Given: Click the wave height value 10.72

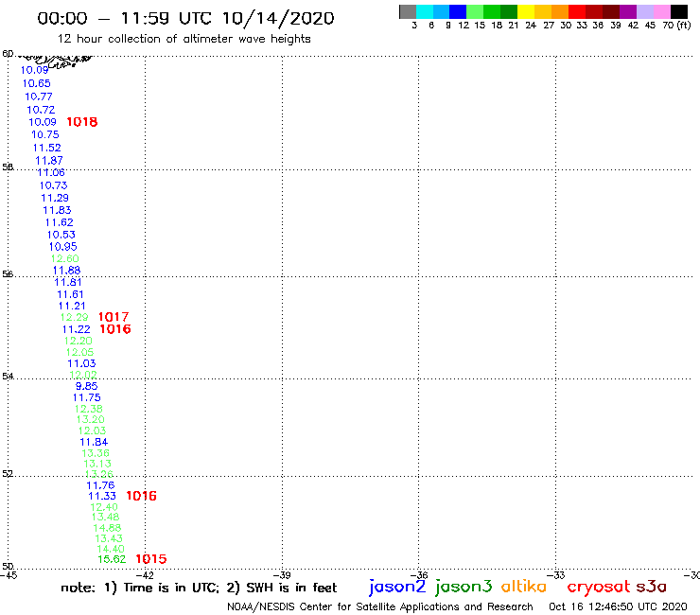Looking at the screenshot, I should (x=41, y=110).
